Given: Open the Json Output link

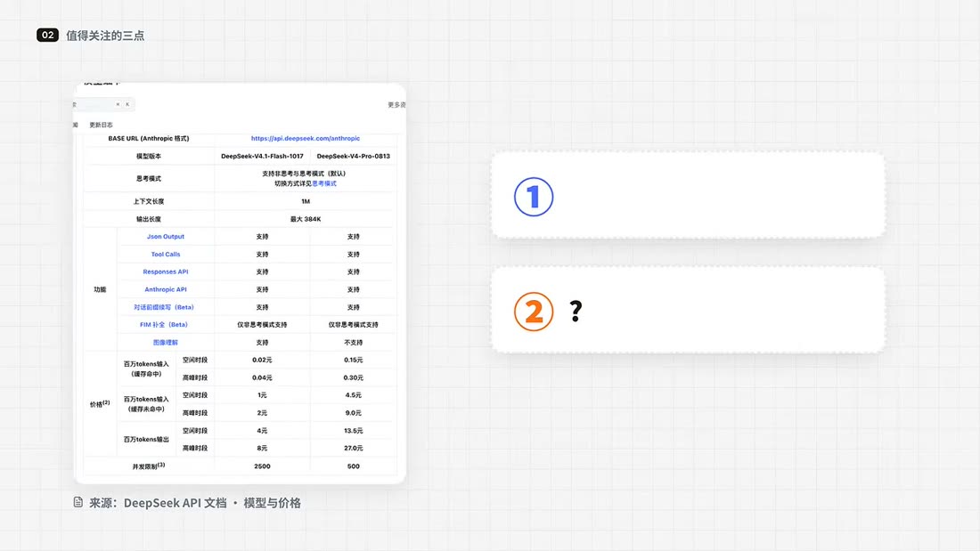Looking at the screenshot, I should tap(166, 237).
